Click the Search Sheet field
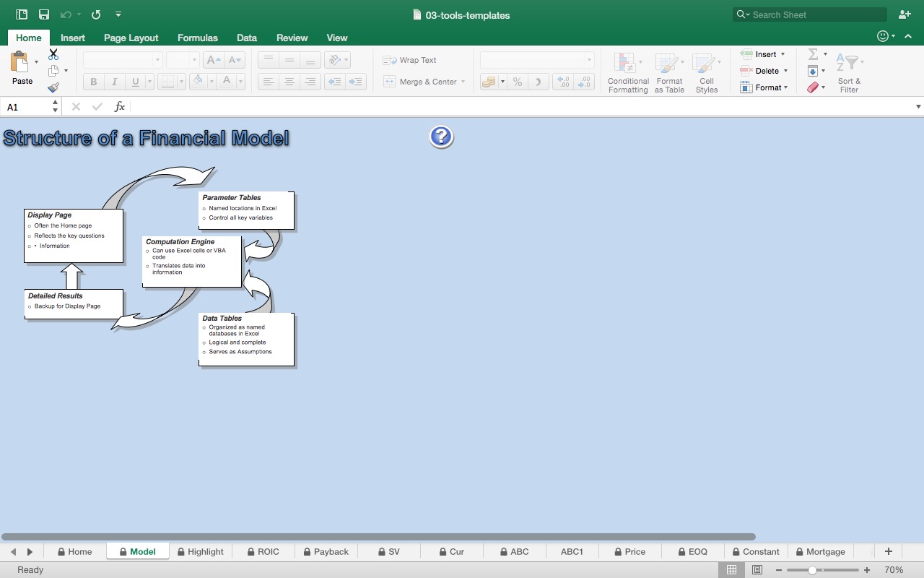Image resolution: width=924 pixels, height=578 pixels. pyautogui.click(x=808, y=14)
